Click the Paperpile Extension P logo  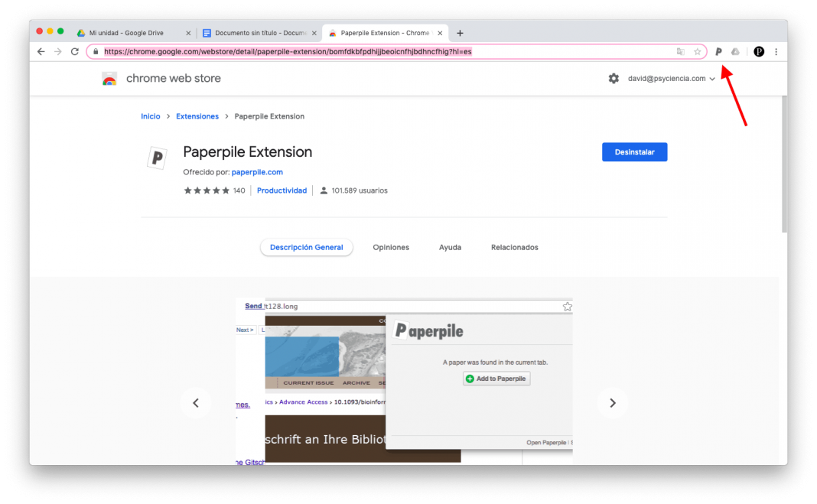coord(157,158)
